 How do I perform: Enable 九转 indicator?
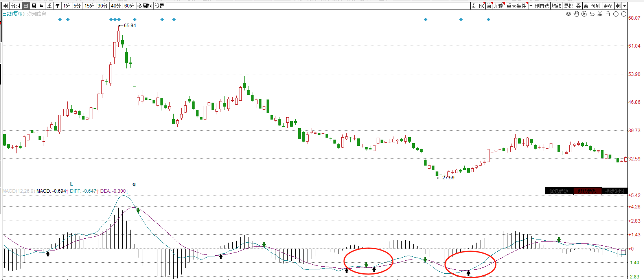499,6
